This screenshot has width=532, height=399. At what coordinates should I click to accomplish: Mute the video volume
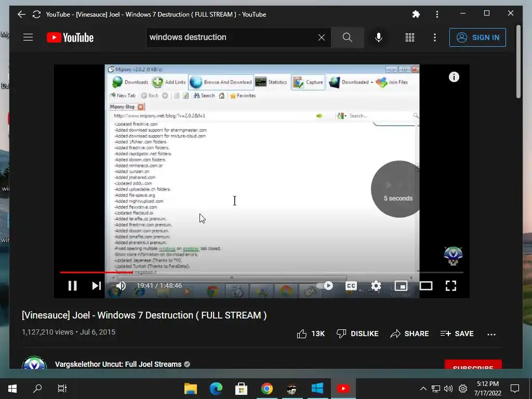[x=121, y=286]
